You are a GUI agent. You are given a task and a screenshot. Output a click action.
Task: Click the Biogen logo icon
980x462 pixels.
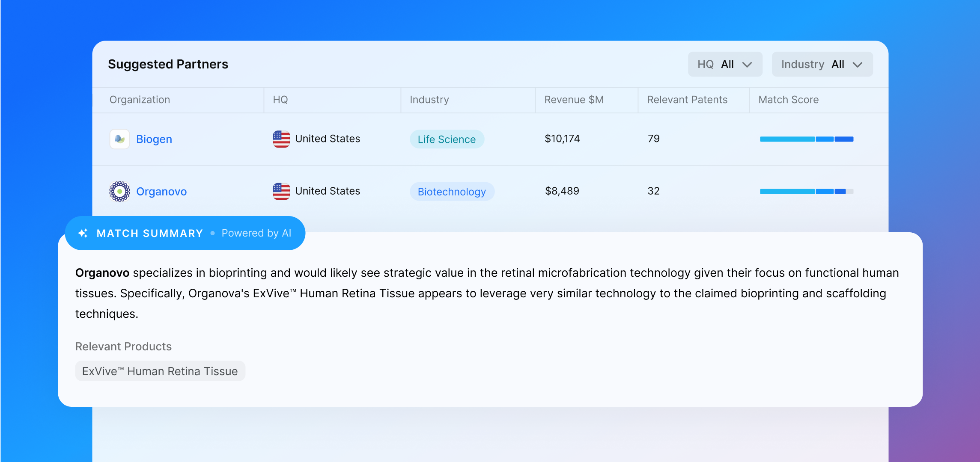(x=119, y=139)
